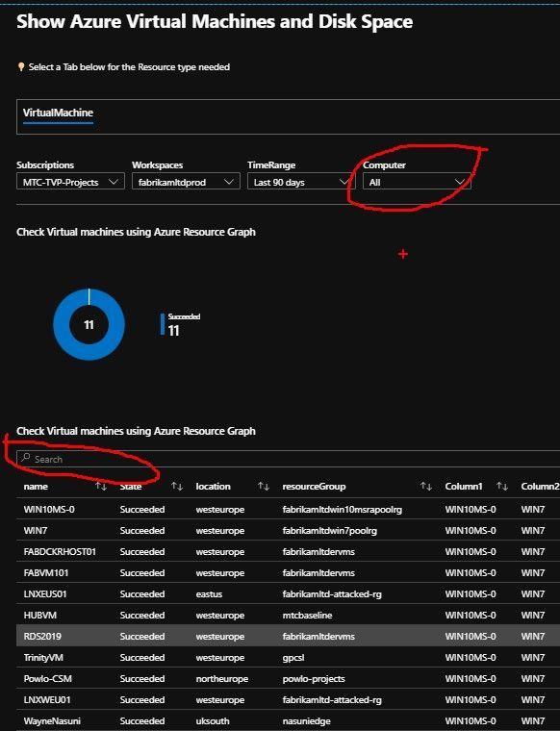Viewport: 560px width, 731px height.
Task: Click the search magnifier icon
Action: click(26, 458)
